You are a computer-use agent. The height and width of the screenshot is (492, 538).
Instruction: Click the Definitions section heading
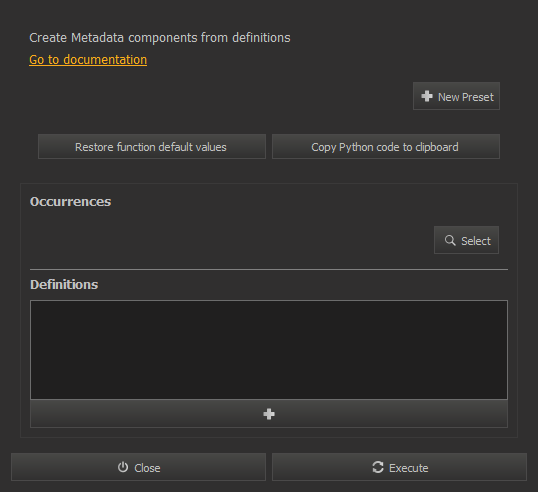64,285
